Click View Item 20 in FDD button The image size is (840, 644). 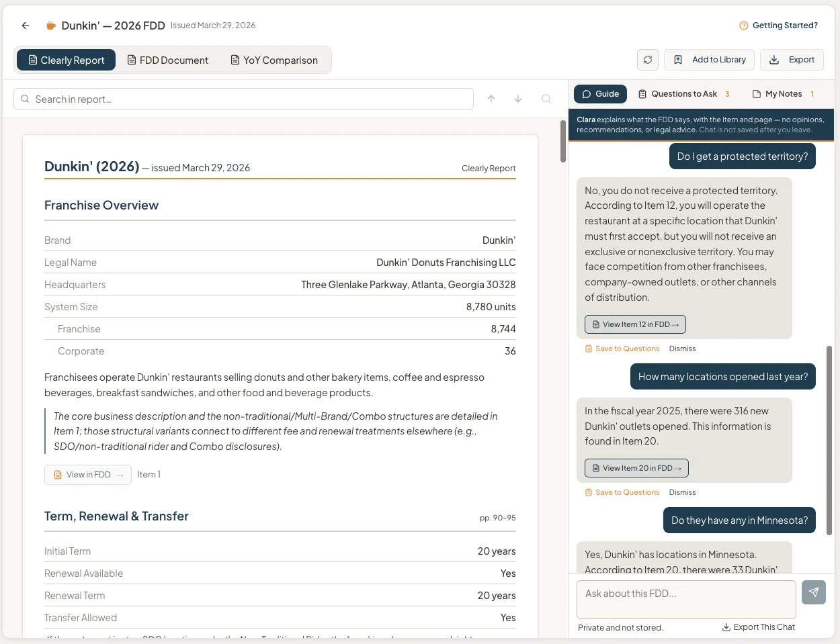tap(636, 468)
